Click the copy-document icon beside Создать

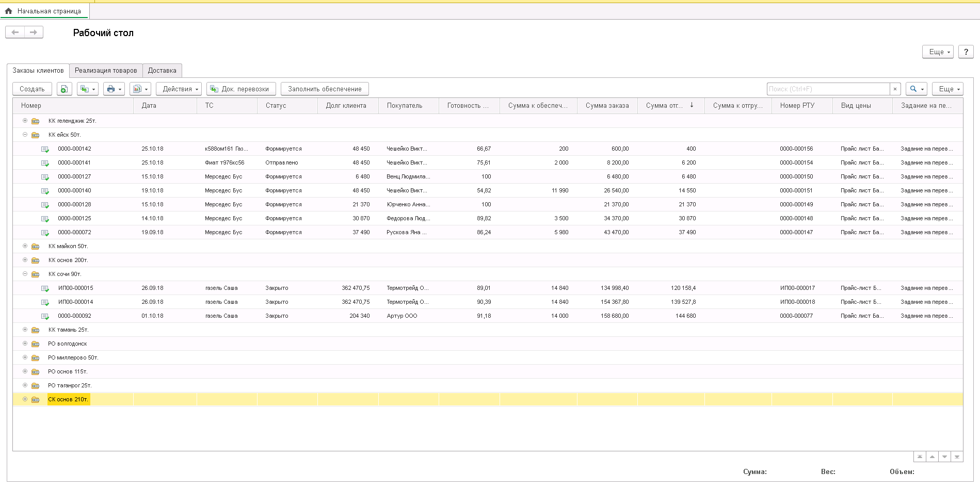click(64, 89)
